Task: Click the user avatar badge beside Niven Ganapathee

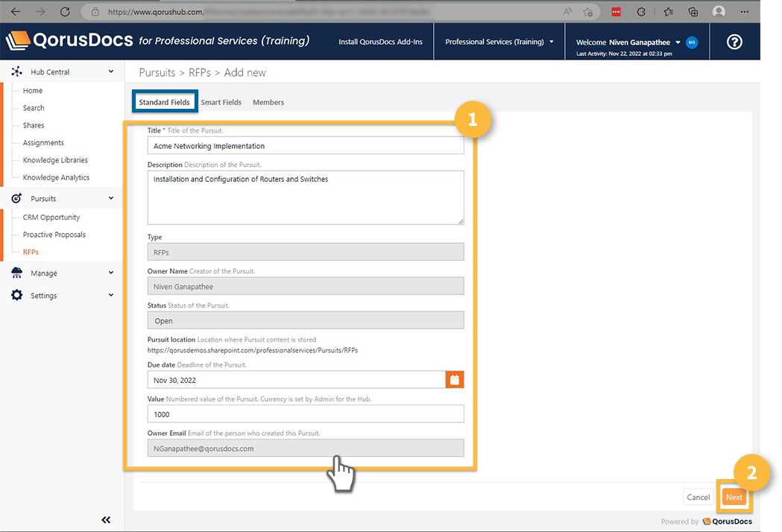Action: point(692,42)
